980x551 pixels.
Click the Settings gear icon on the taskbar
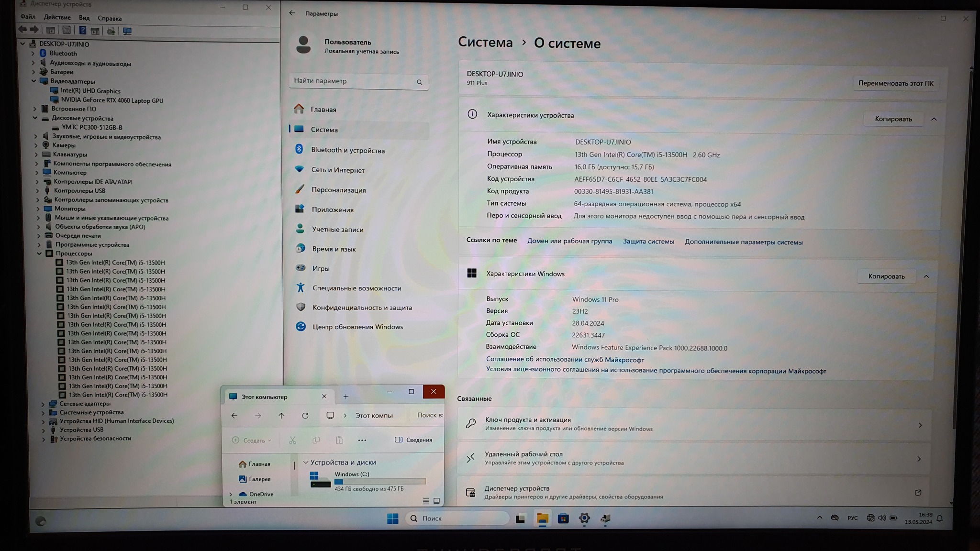pos(584,518)
